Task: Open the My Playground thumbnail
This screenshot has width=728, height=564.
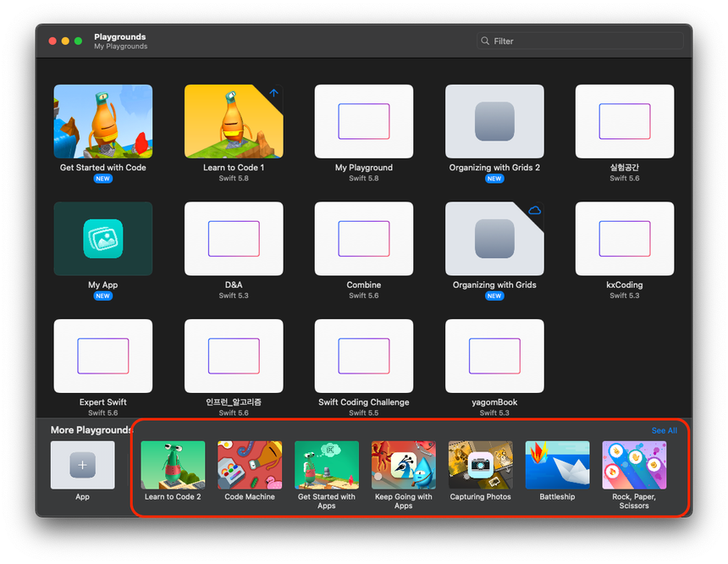Action: point(364,121)
